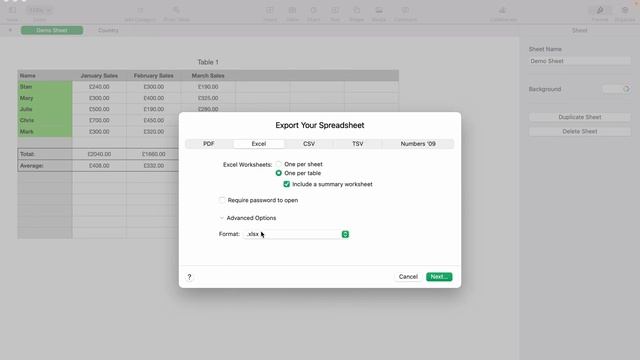
Task: Click the Duplicate Sheet button
Action: [x=580, y=117]
